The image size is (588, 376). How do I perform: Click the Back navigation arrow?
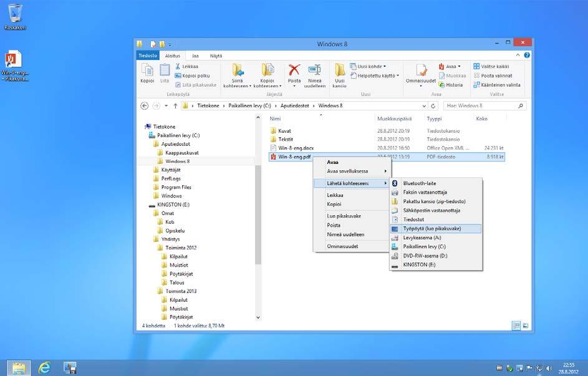pyautogui.click(x=145, y=106)
